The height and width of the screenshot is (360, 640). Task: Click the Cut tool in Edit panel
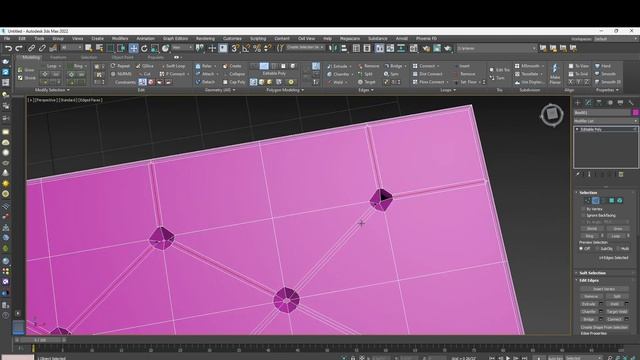[144, 74]
